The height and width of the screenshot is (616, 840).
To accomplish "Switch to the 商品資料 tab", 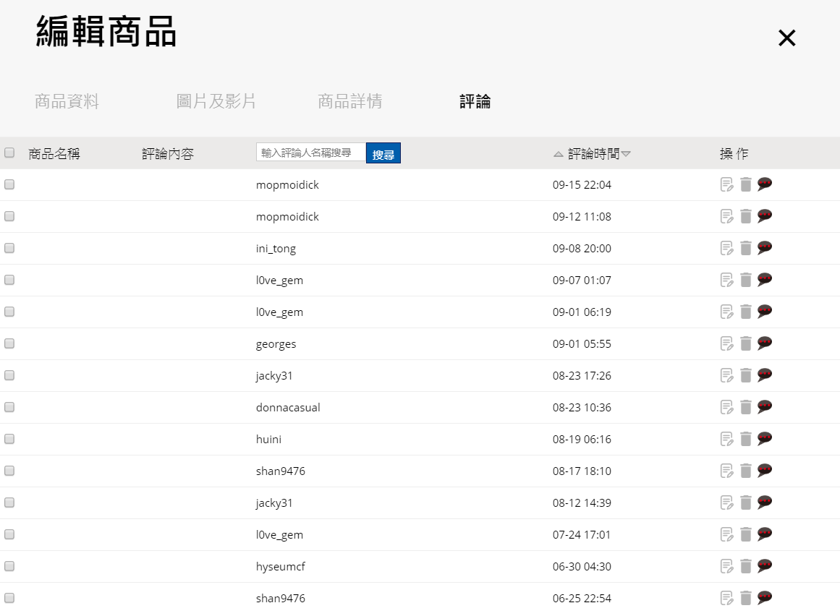I will [67, 101].
